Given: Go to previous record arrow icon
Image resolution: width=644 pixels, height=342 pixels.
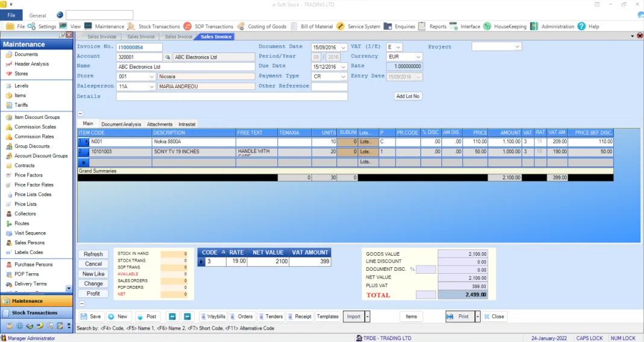Looking at the screenshot, I should 172,317.
